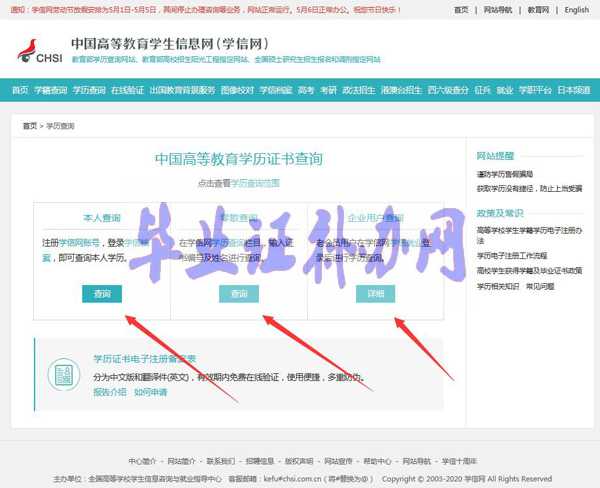
Task: Click 首页 in the breadcrumb
Action: click(x=30, y=127)
